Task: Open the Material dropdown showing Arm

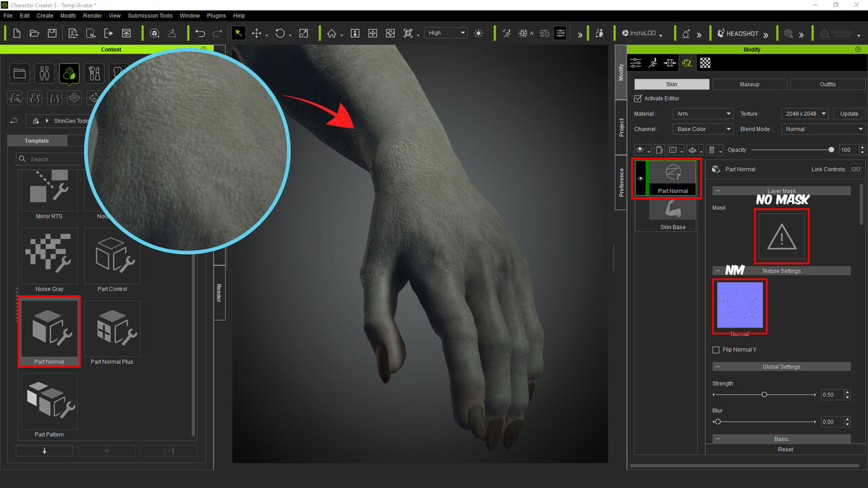Action: pyautogui.click(x=703, y=114)
